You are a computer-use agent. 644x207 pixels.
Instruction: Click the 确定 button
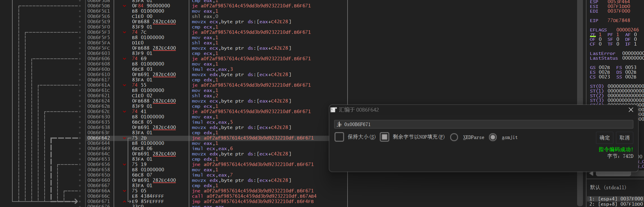point(604,138)
